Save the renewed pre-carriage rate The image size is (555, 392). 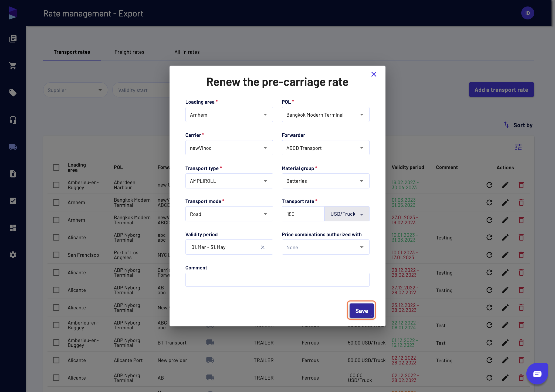(361, 311)
